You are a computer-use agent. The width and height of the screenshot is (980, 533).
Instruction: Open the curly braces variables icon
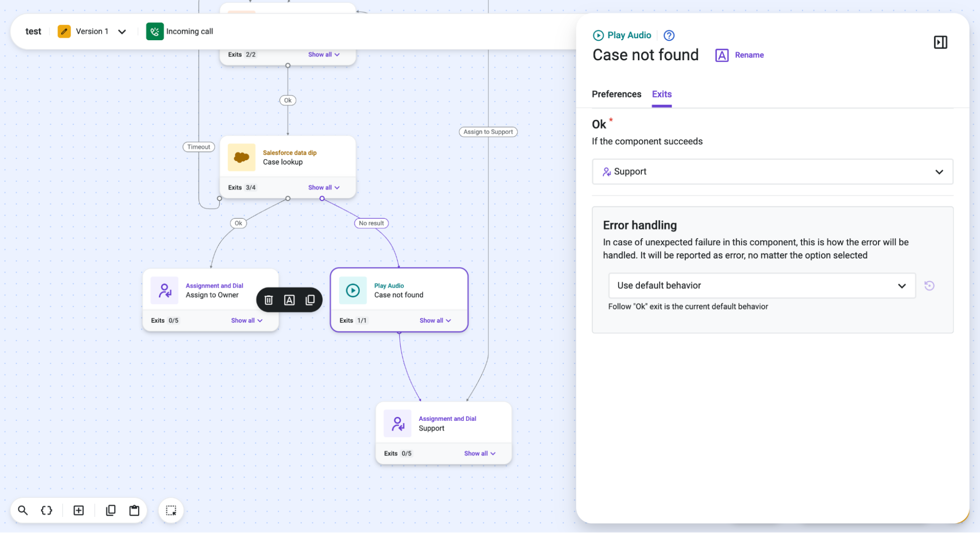(47, 510)
